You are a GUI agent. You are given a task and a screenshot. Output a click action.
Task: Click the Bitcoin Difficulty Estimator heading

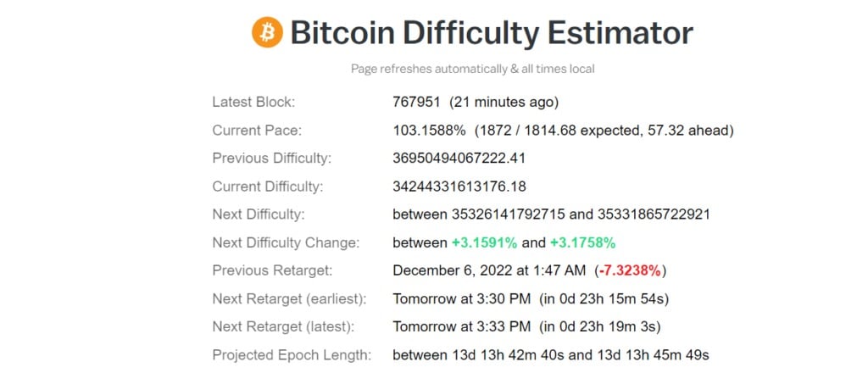coord(492,33)
